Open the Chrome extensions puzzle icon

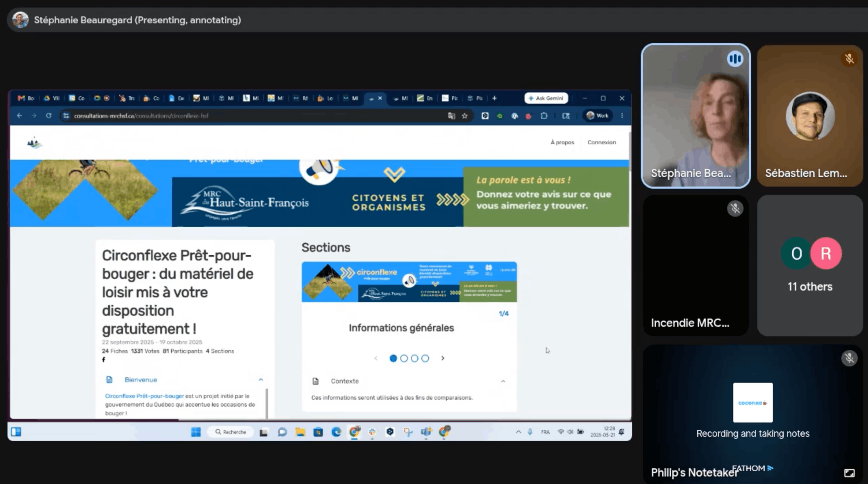point(544,116)
